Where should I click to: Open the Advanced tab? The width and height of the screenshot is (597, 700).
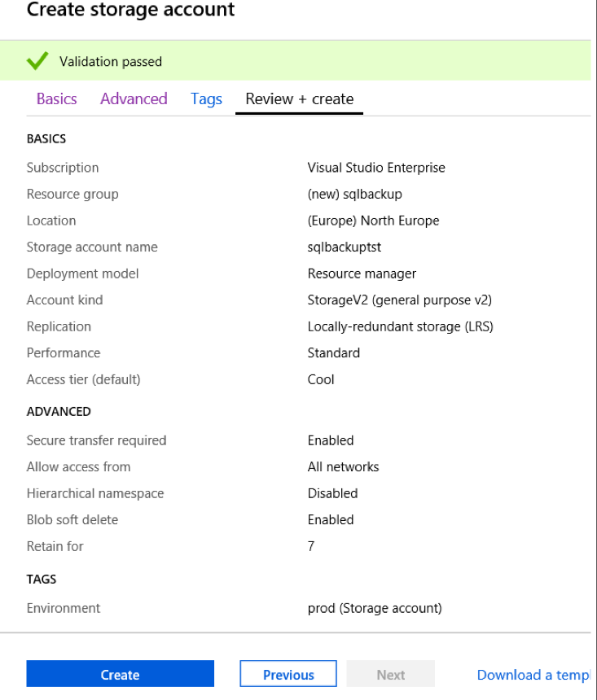coord(134,99)
